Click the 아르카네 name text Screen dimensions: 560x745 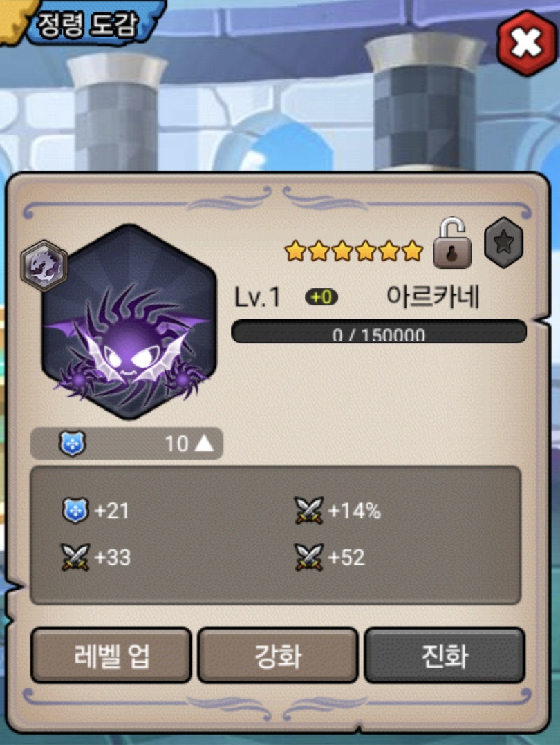433,296
